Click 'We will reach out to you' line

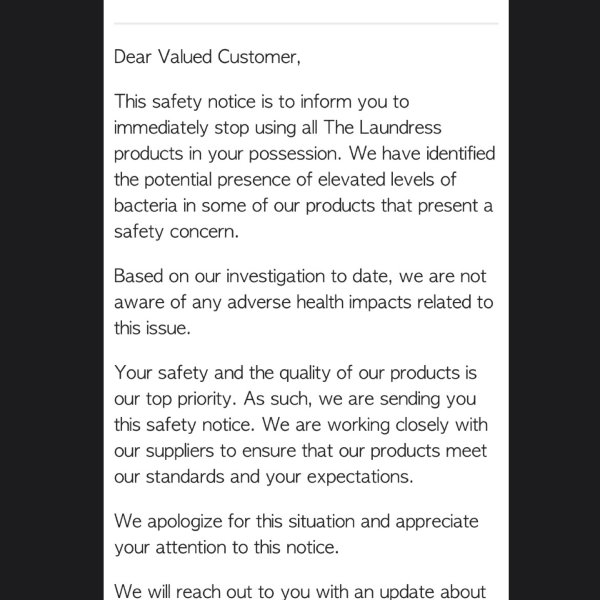coord(300,591)
